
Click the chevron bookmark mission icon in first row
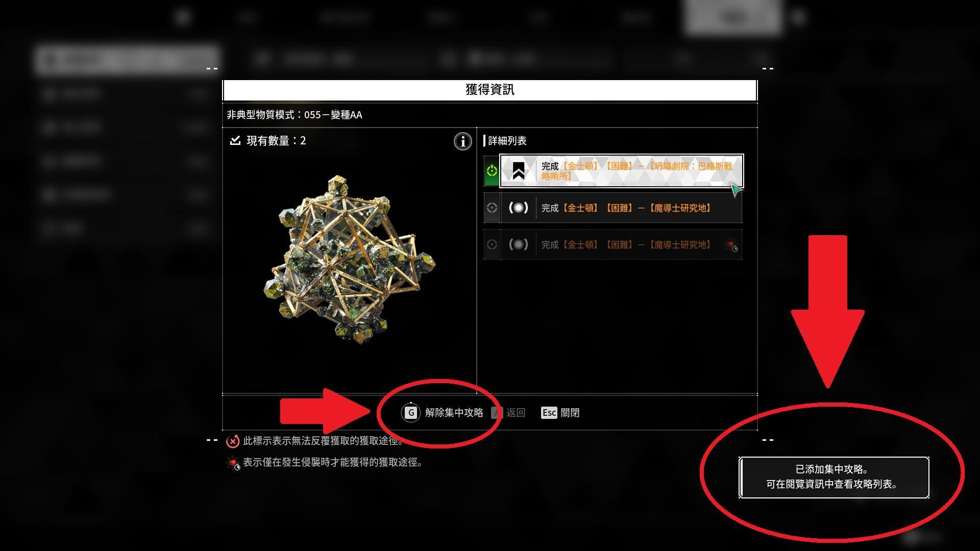[518, 171]
